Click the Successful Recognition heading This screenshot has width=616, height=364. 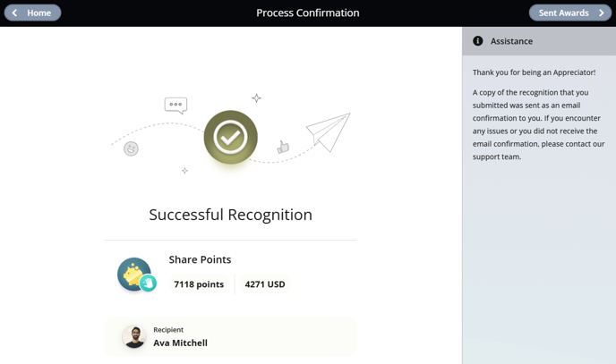[231, 215]
